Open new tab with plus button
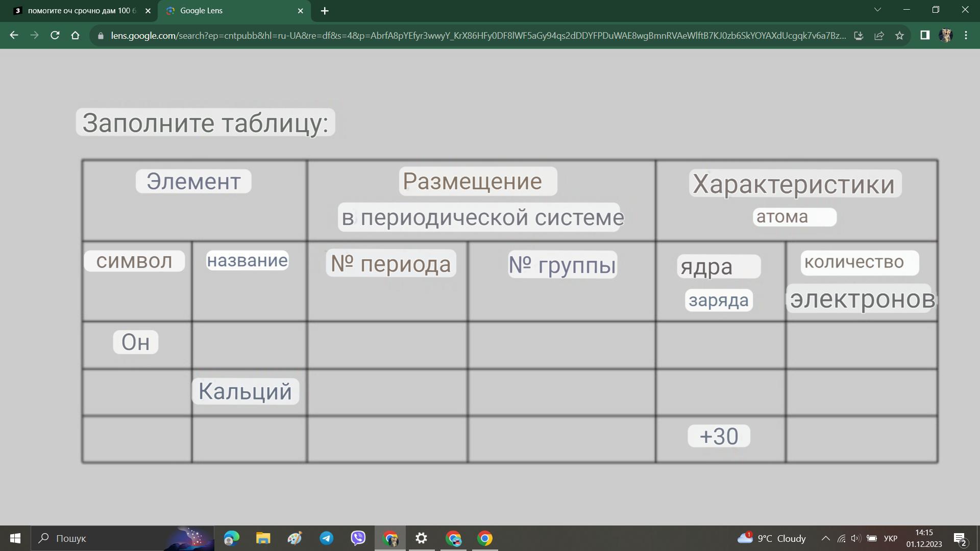Image resolution: width=980 pixels, height=551 pixels. click(x=325, y=11)
